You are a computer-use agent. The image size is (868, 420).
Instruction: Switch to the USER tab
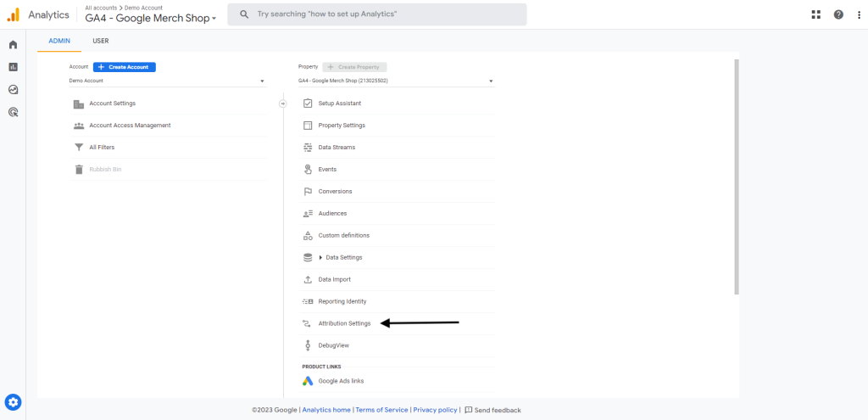(x=100, y=41)
